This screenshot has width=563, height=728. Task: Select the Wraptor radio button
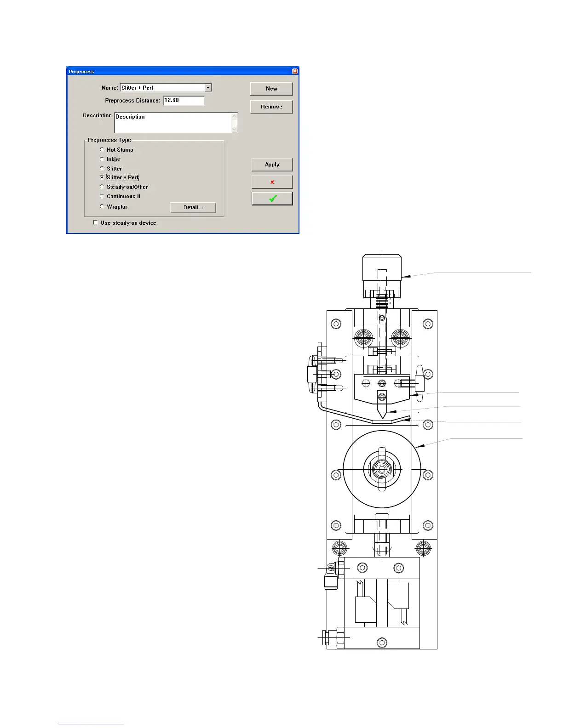point(102,207)
